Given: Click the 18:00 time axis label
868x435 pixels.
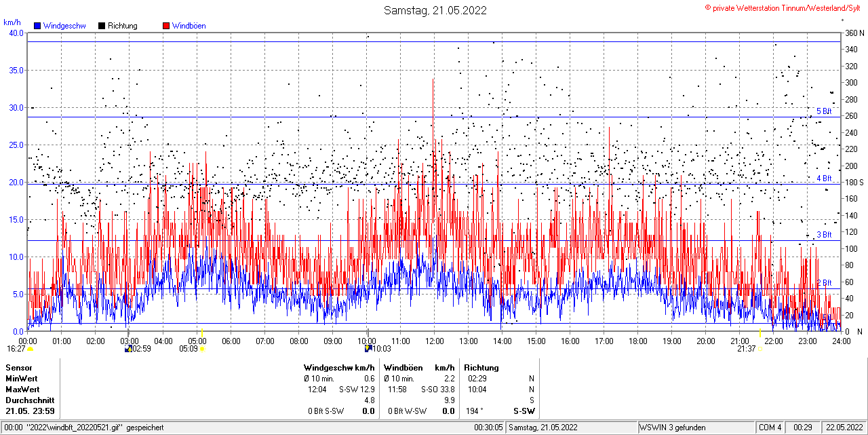Looking at the screenshot, I should (x=638, y=341).
